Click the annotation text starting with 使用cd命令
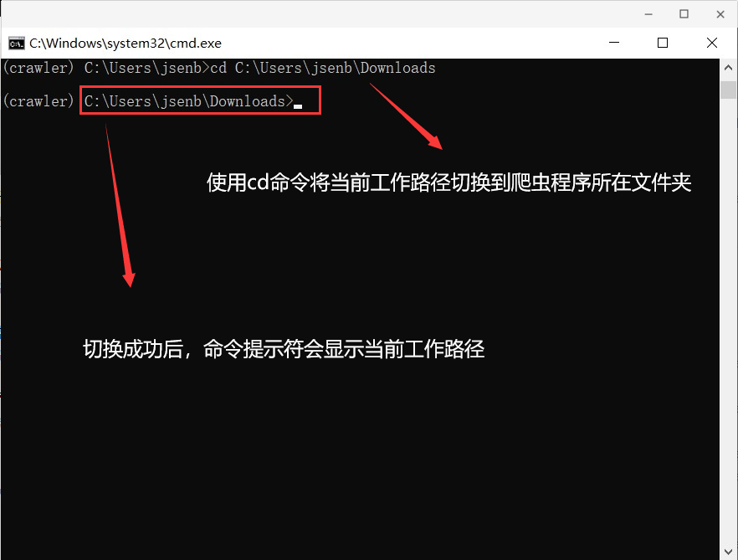 [448, 182]
